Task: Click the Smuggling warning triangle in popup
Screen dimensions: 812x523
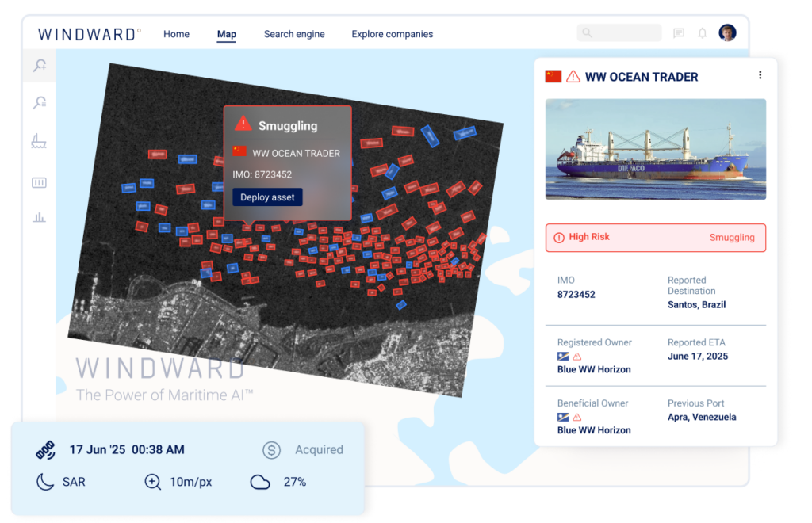Action: pos(243,124)
